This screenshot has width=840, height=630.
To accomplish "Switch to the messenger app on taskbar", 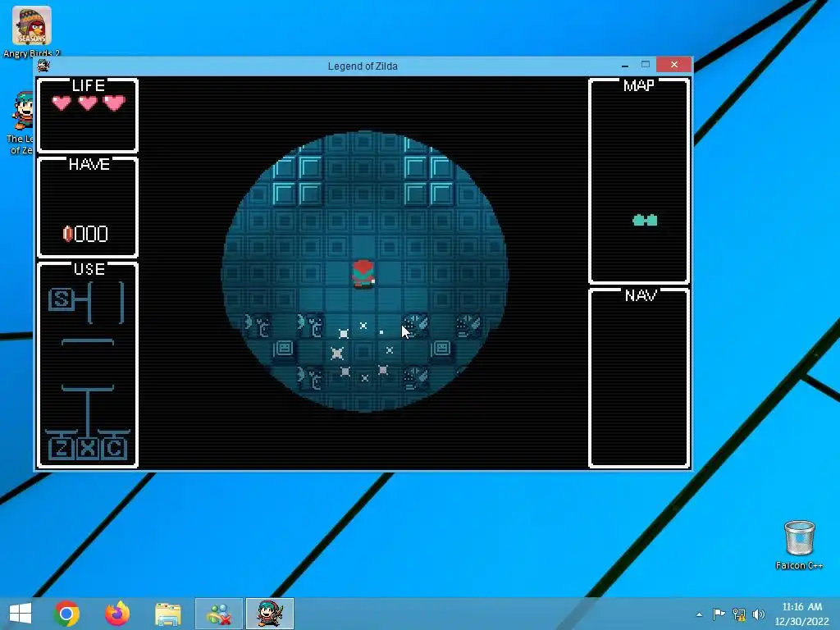I will 219,614.
